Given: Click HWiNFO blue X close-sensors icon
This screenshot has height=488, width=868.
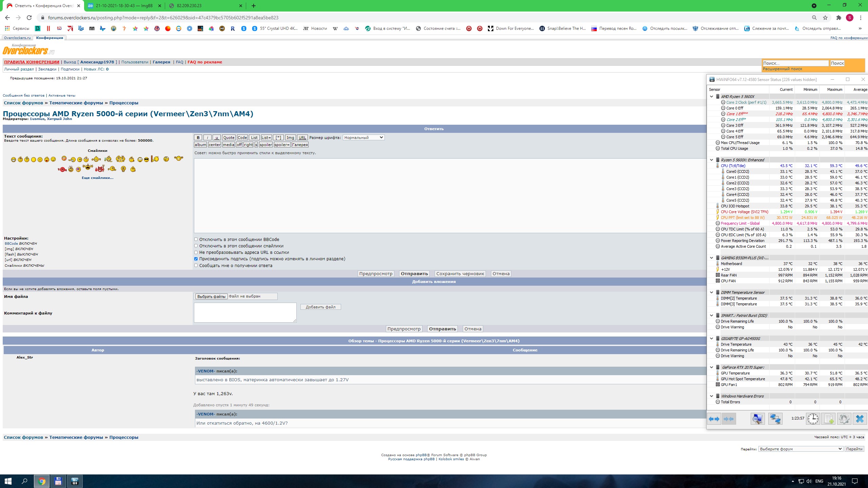Looking at the screenshot, I should (860, 419).
